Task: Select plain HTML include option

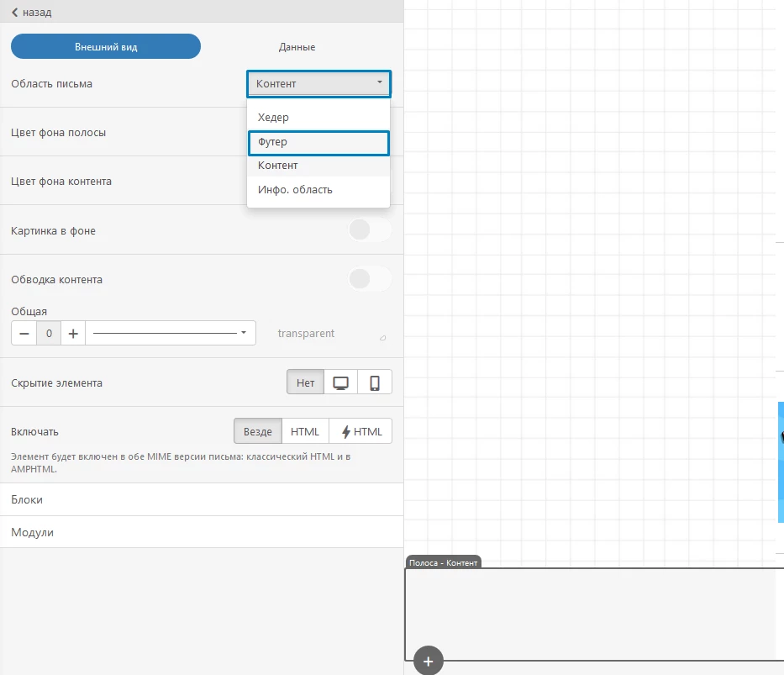Action: (305, 431)
